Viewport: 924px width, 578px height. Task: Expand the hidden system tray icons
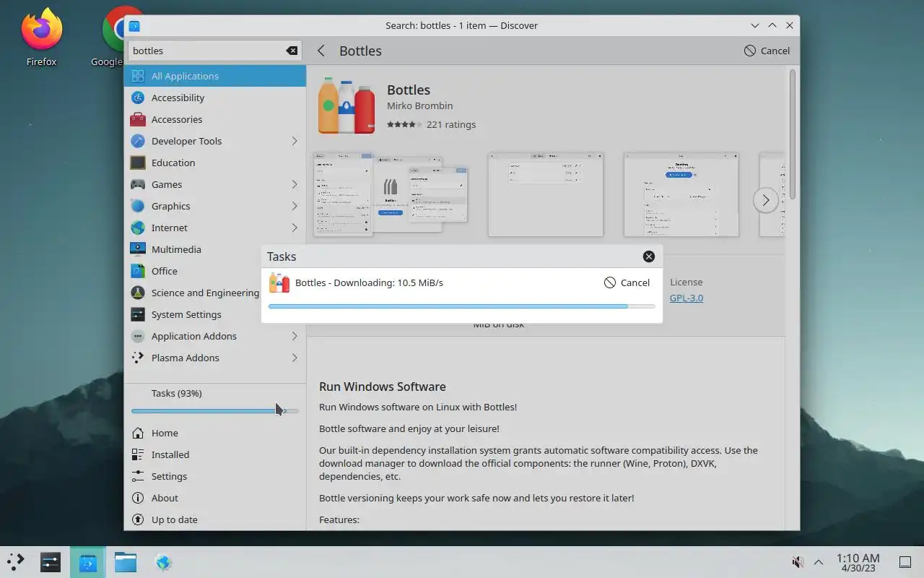819,562
